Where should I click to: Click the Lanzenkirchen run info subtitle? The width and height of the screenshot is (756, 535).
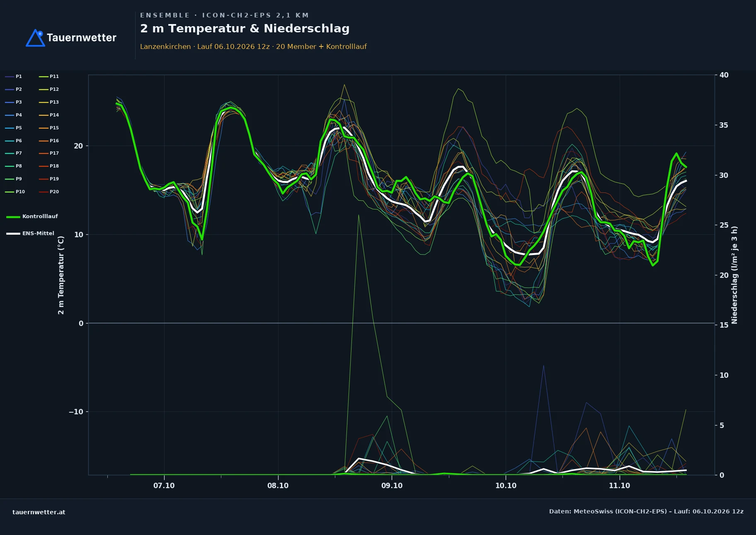[253, 46]
